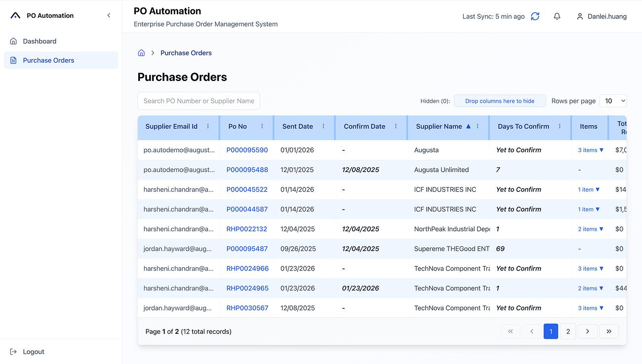Expand the 2 items list for RHP0022132
This screenshot has height=364, width=642.
pyautogui.click(x=590, y=229)
